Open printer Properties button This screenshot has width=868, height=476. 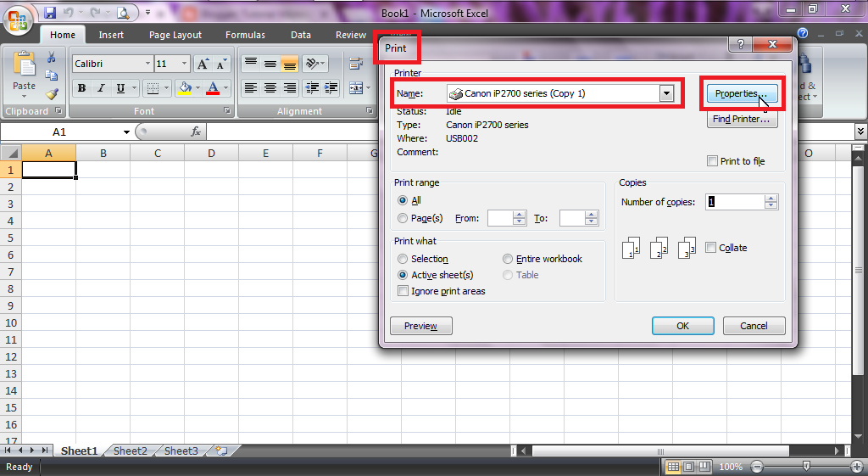pos(742,93)
